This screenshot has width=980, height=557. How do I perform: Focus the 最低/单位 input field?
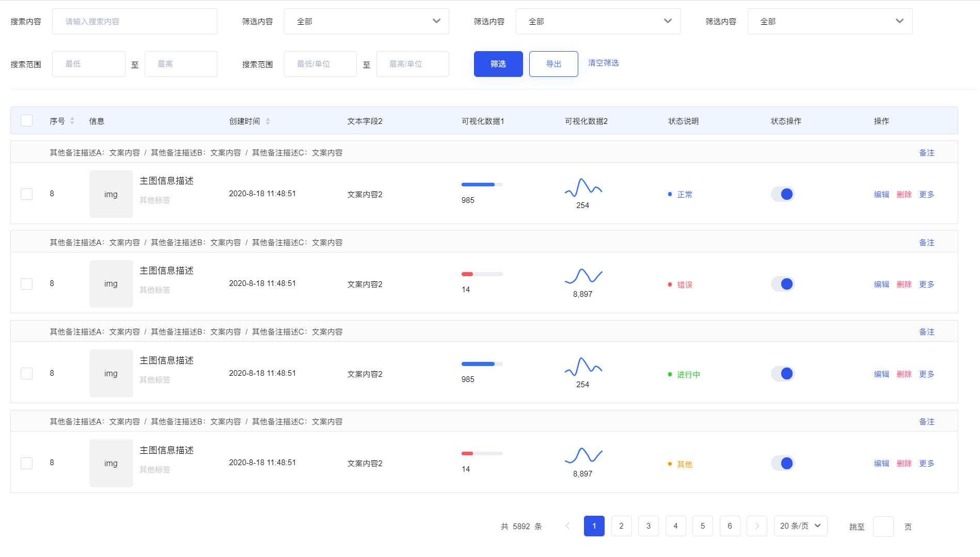(x=320, y=64)
